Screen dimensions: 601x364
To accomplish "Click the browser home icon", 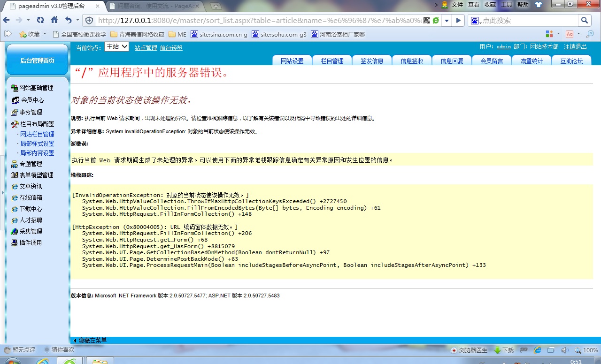I will (x=54, y=20).
